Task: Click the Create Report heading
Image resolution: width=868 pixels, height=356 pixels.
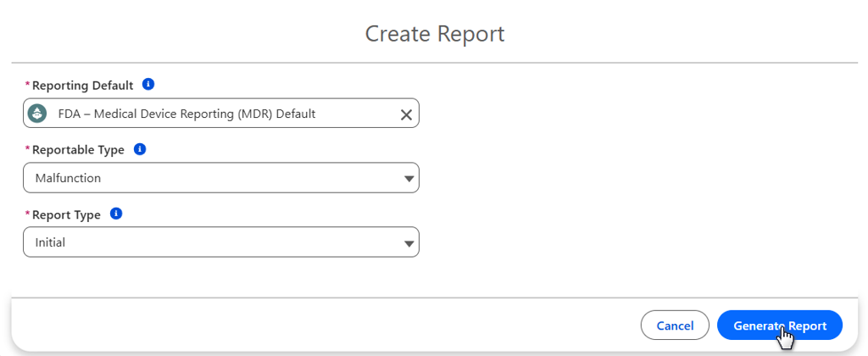Action: point(434,34)
